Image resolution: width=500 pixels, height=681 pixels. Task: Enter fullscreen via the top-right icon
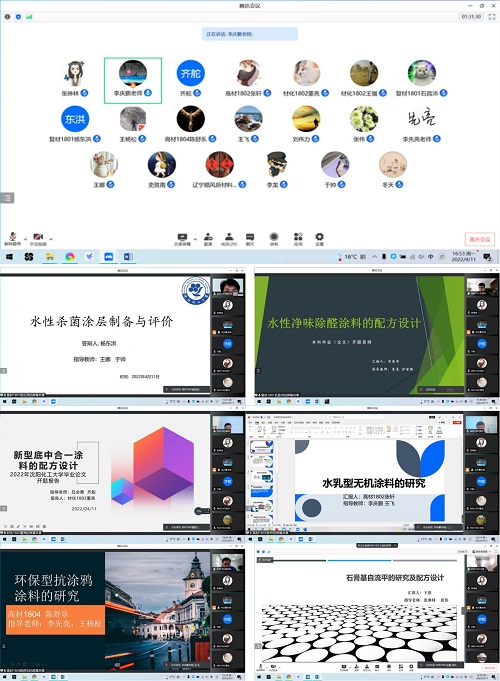tap(492, 17)
